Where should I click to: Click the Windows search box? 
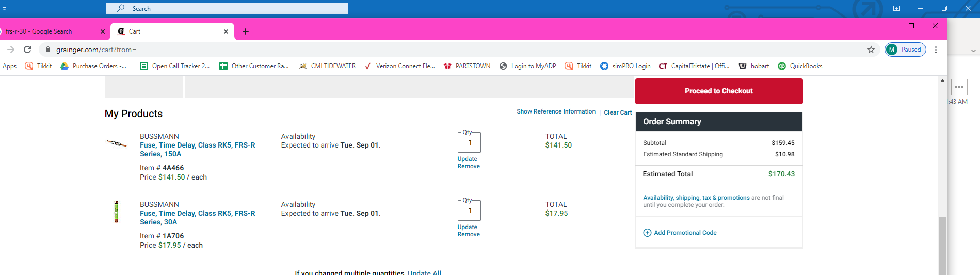(227, 8)
